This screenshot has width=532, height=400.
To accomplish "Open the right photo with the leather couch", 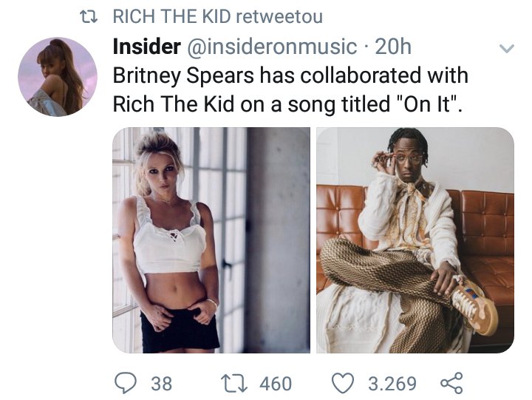I will [415, 240].
